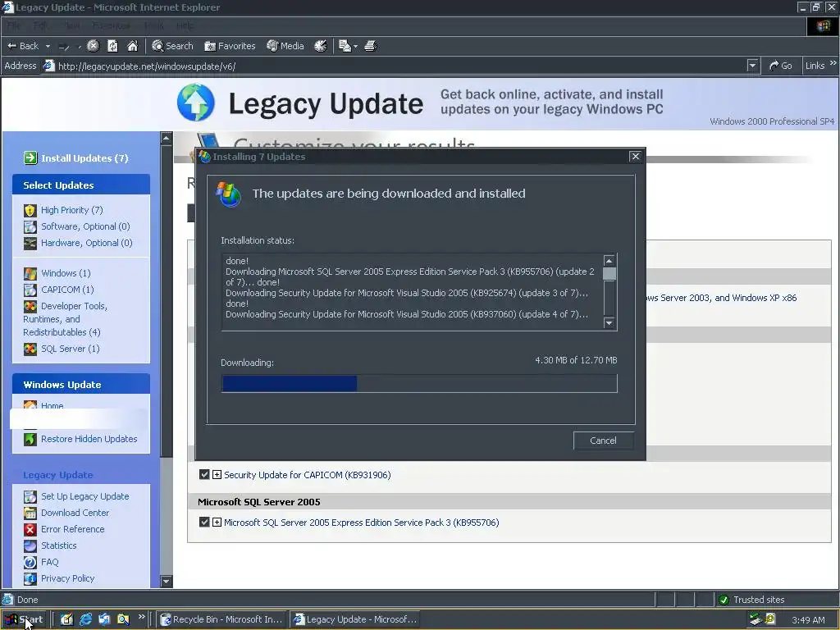Click the network icon in system tray
The width and height of the screenshot is (840, 630).
756,619
